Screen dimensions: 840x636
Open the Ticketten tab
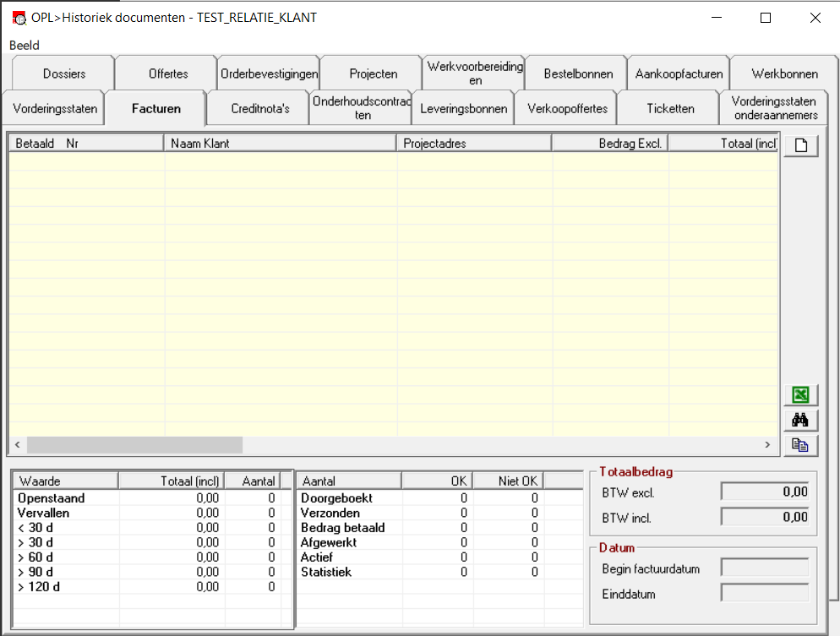click(669, 109)
